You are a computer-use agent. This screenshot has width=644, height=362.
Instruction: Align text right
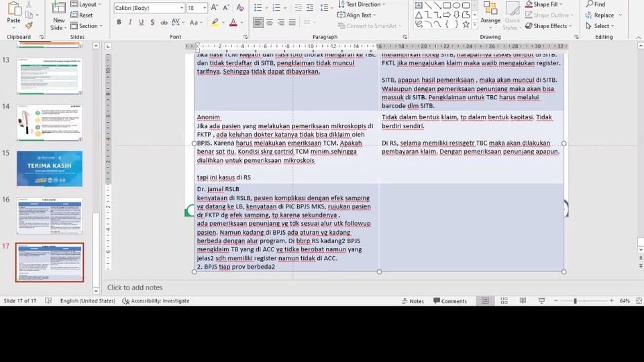281,22
